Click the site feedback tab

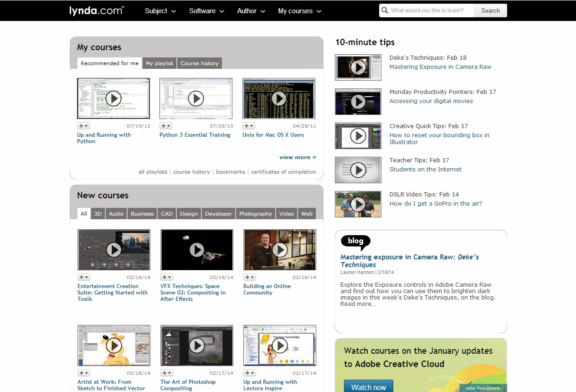pos(483,388)
